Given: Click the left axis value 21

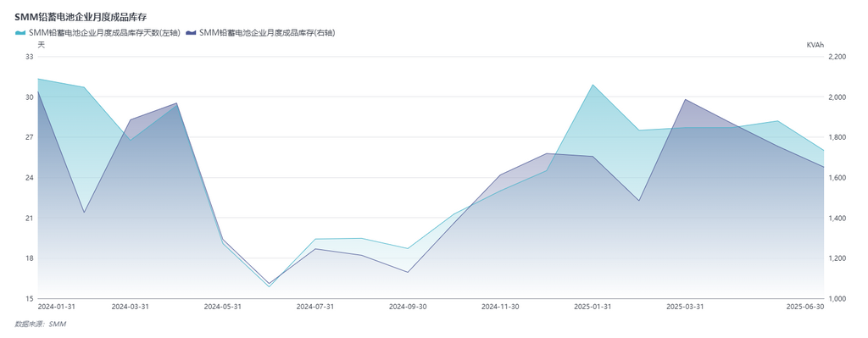Looking at the screenshot, I should [x=29, y=218].
